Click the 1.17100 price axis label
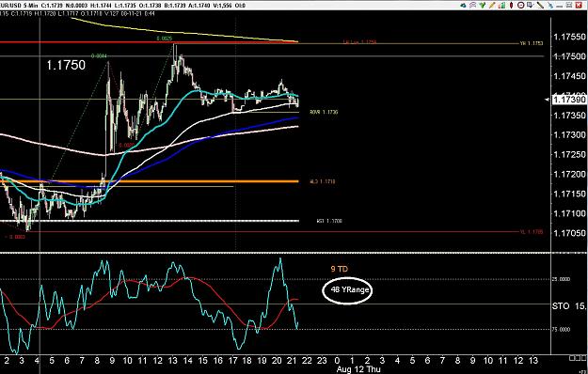588x374 pixels. pyautogui.click(x=569, y=213)
